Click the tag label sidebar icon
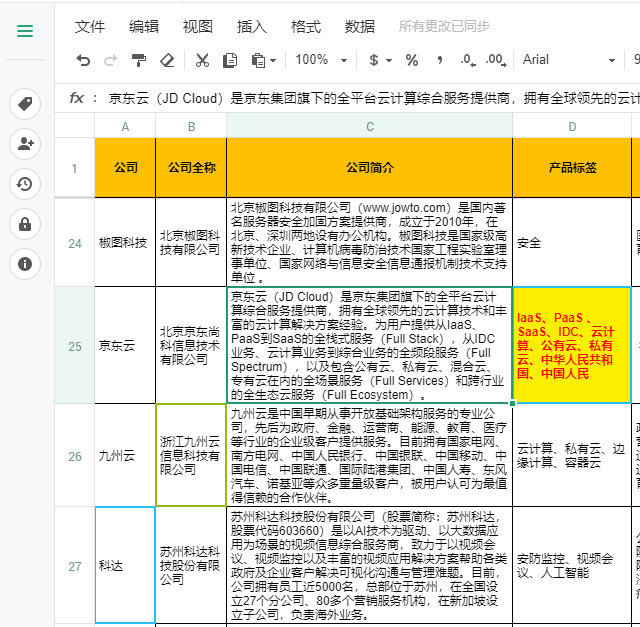The height and width of the screenshot is (627, 640). pyautogui.click(x=25, y=104)
